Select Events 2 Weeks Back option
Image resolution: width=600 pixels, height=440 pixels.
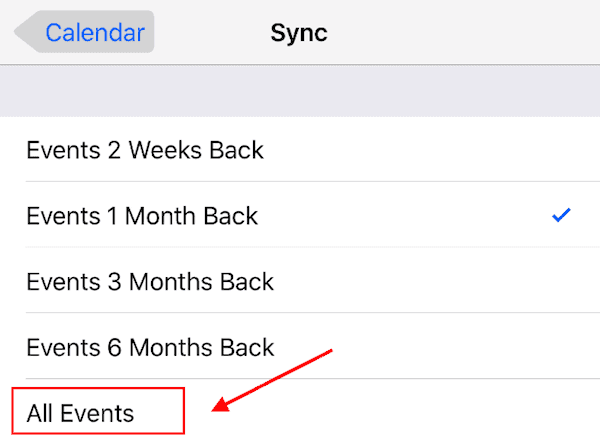(300, 150)
